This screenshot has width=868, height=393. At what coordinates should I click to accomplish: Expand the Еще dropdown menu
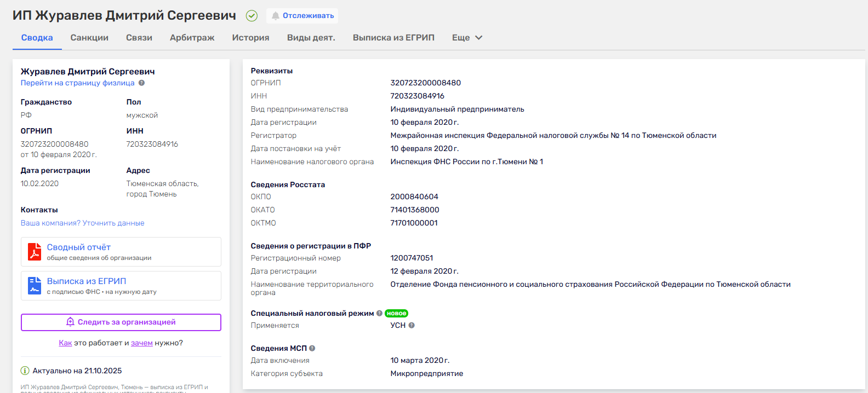pos(467,38)
